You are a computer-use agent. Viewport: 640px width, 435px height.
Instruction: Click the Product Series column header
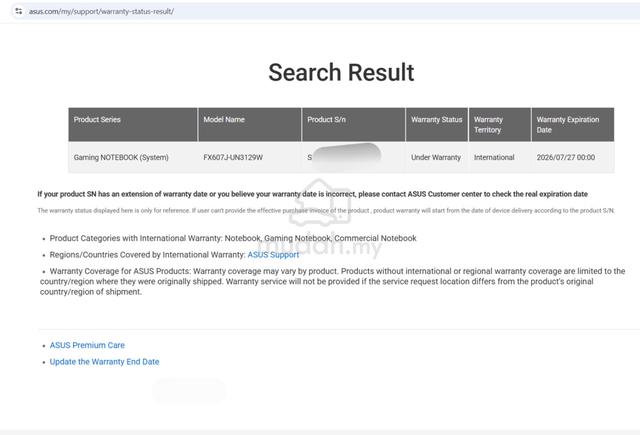133,124
